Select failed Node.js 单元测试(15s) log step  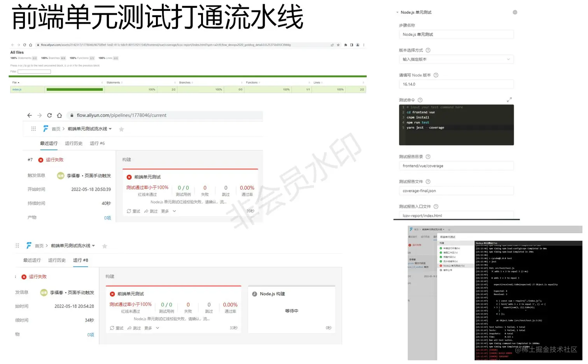pos(453,266)
